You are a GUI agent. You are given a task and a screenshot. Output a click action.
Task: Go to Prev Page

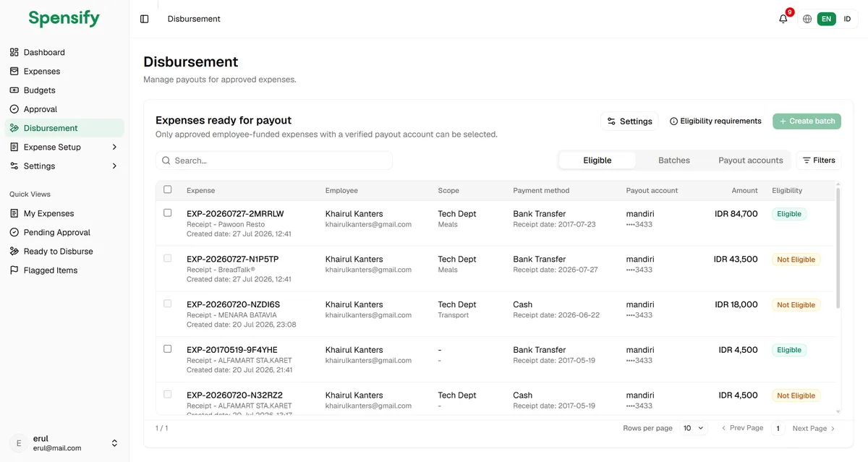[742, 428]
